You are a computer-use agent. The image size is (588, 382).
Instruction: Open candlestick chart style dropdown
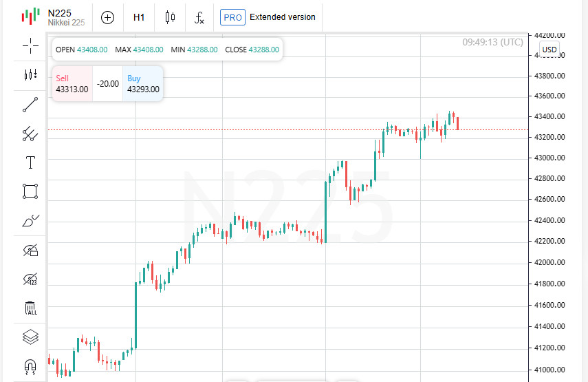(x=170, y=17)
